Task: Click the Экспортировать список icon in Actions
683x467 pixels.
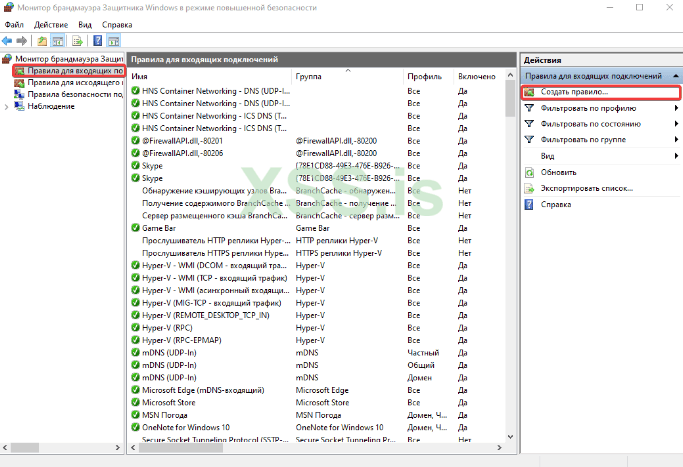Action: coord(529,189)
